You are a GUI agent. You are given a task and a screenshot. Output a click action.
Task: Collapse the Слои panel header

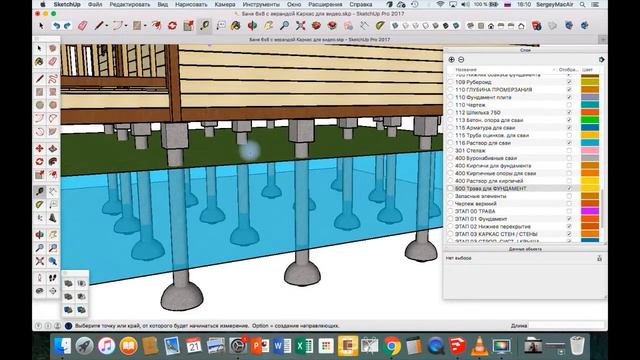(525, 50)
